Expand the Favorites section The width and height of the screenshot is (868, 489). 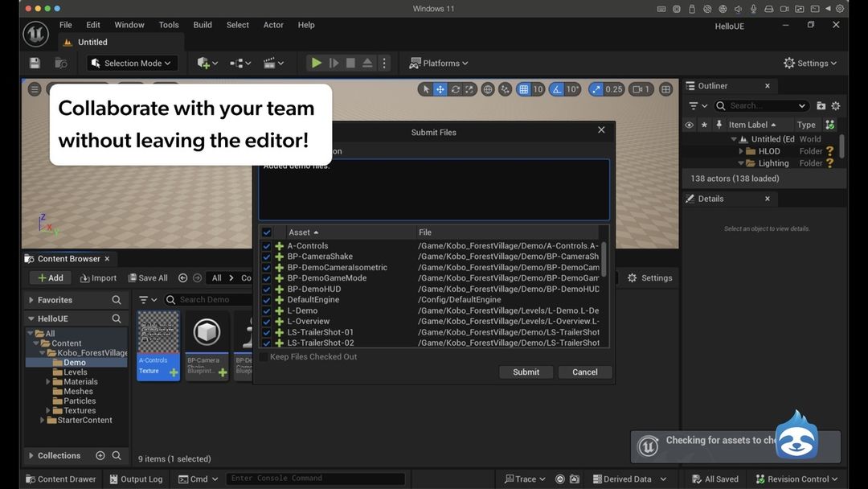pyautogui.click(x=31, y=300)
